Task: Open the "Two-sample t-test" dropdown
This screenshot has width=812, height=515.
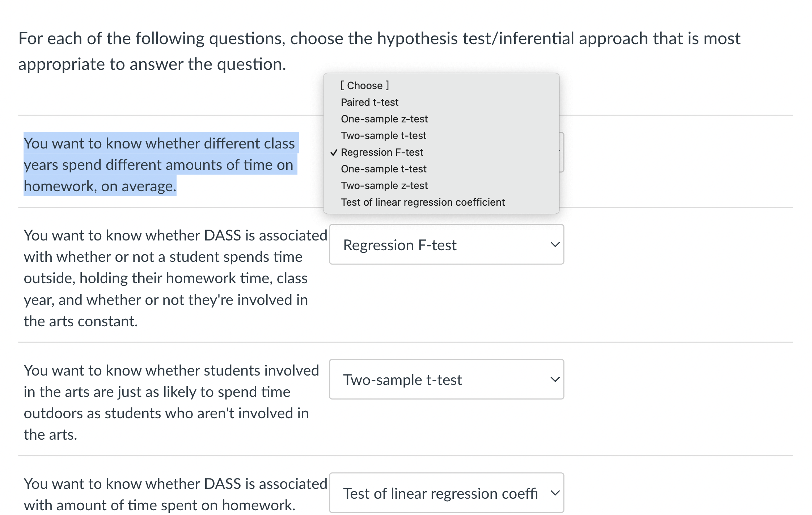Action: [446, 380]
